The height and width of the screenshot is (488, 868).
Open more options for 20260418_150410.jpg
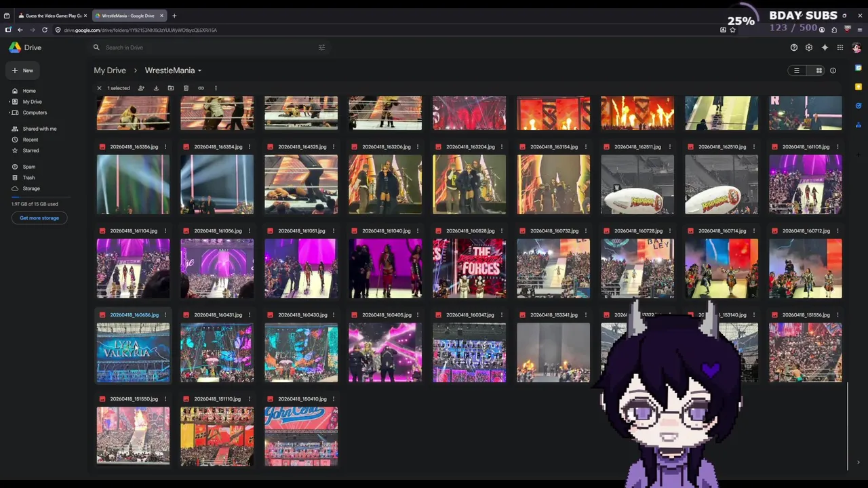(x=333, y=399)
